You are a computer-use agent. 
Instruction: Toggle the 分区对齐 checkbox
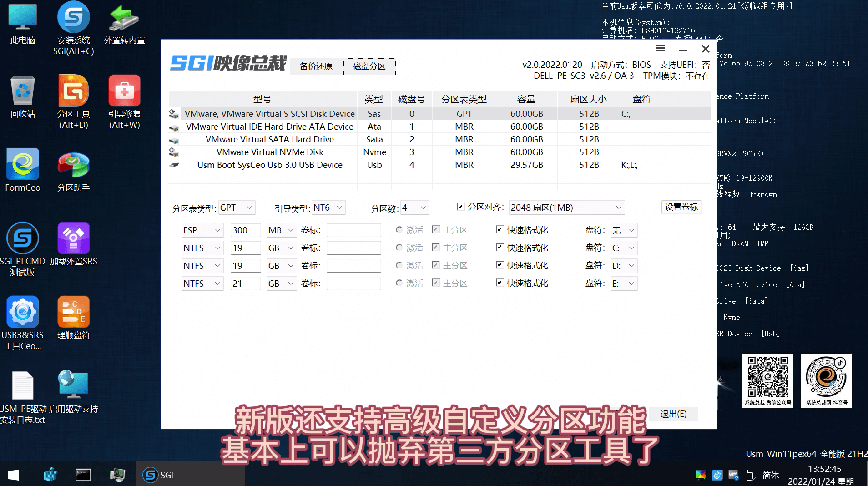(460, 207)
